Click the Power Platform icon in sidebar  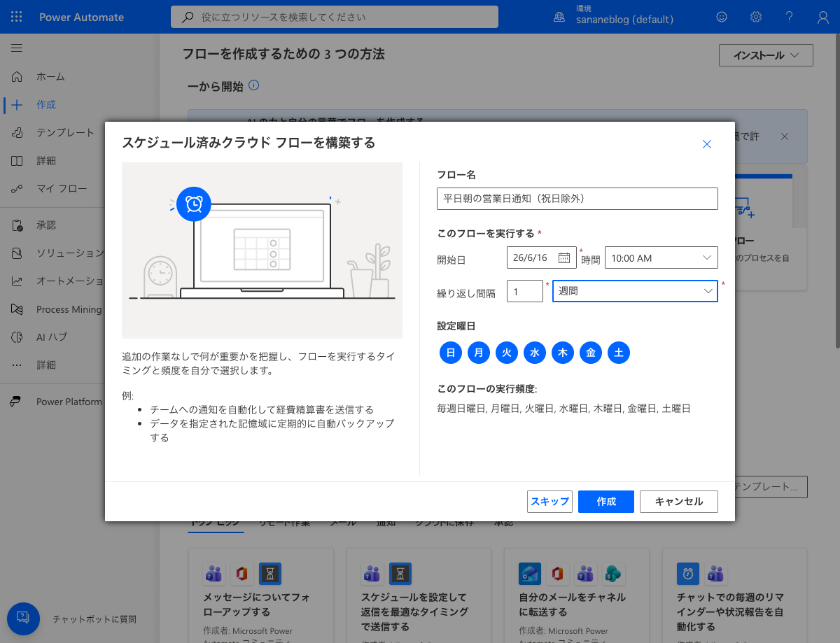(15, 402)
